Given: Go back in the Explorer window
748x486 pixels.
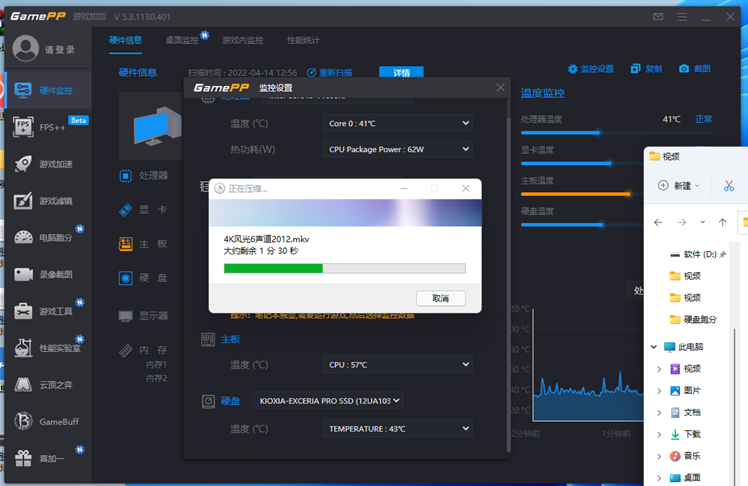Looking at the screenshot, I should (x=658, y=222).
